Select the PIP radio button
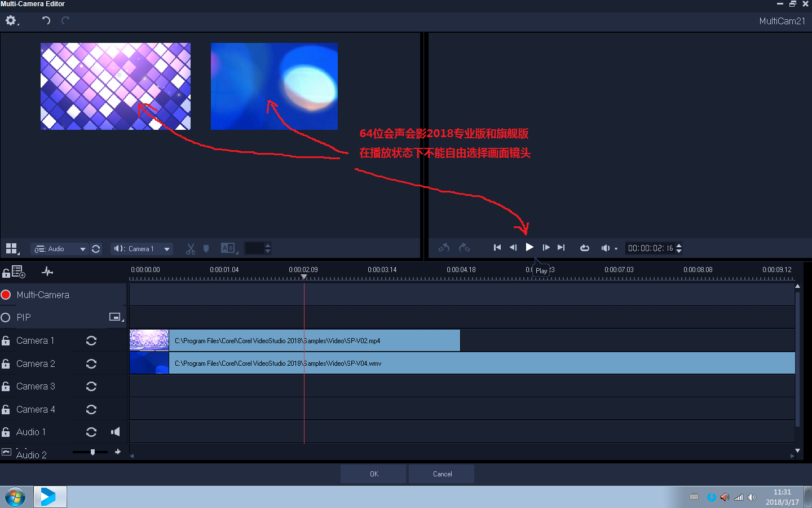812x508 pixels. [6, 318]
